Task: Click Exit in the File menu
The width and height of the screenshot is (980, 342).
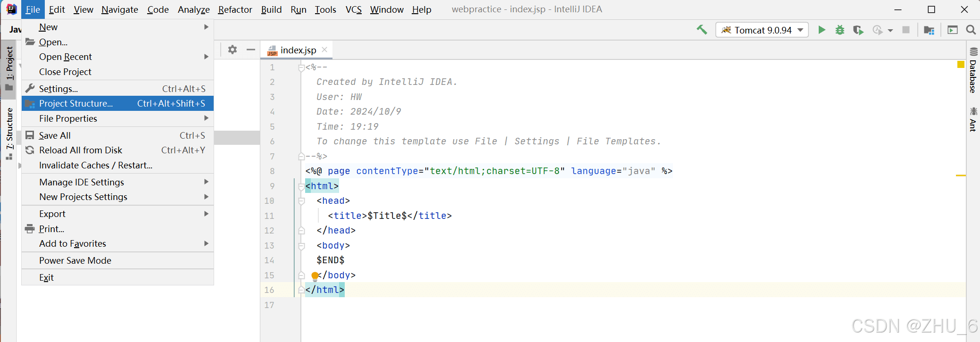Action: click(46, 277)
